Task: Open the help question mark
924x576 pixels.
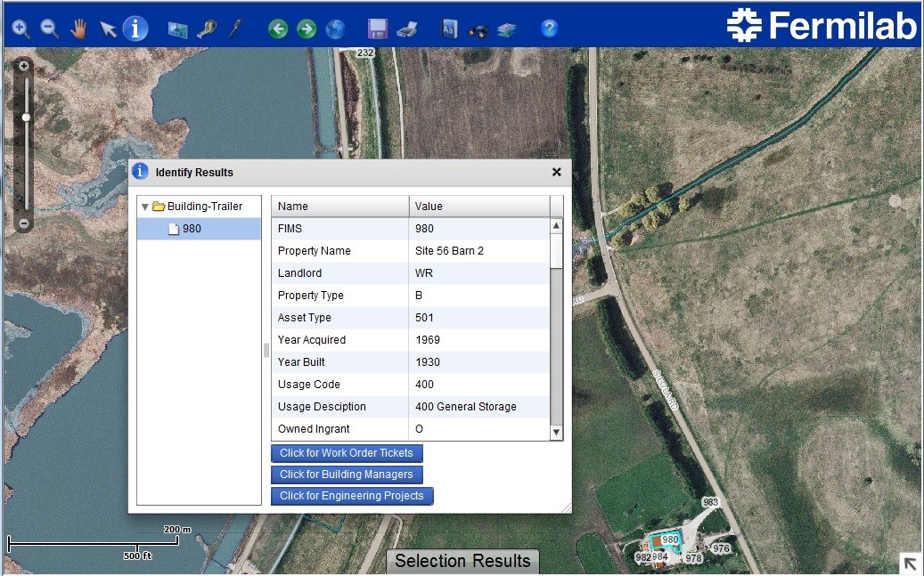Action: pos(549,29)
